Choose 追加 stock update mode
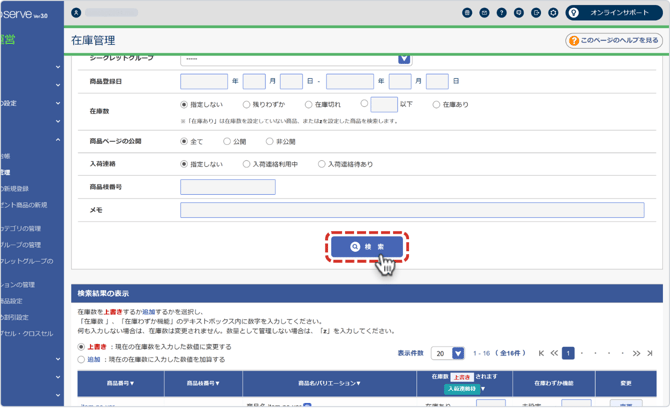 82,359
